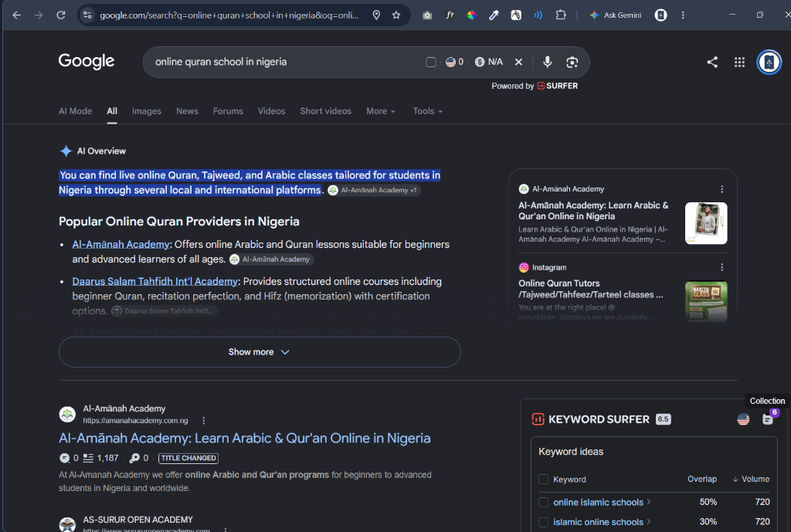Select the All results tab
This screenshot has height=532, width=791.
click(112, 111)
